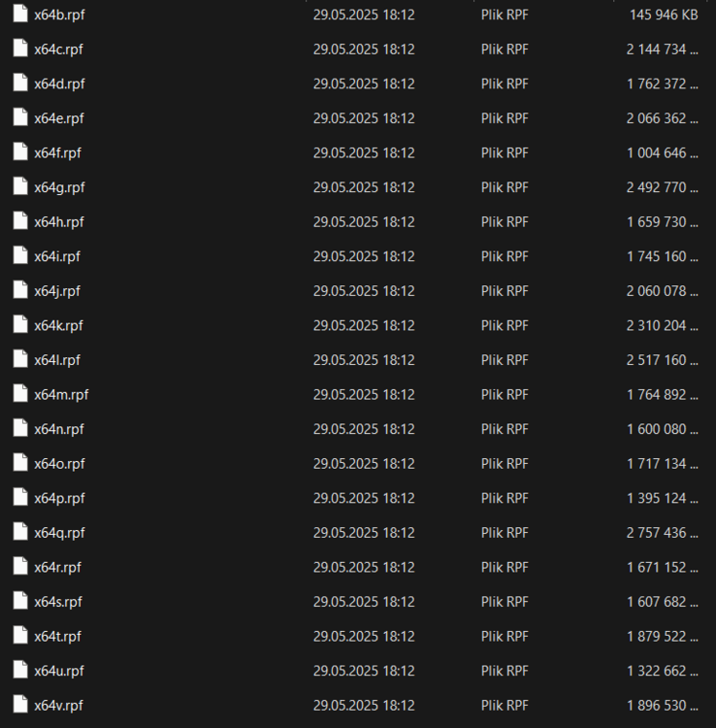Screen dimensions: 716x728
Task: Click the file icon of x64o.rpf
Action: pyautogui.click(x=20, y=462)
